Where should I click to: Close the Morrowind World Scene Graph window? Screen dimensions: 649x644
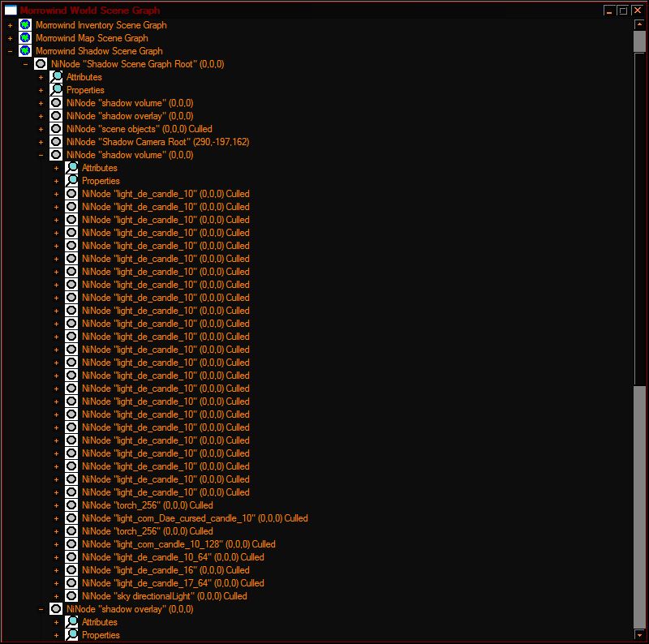pyautogui.click(x=638, y=11)
